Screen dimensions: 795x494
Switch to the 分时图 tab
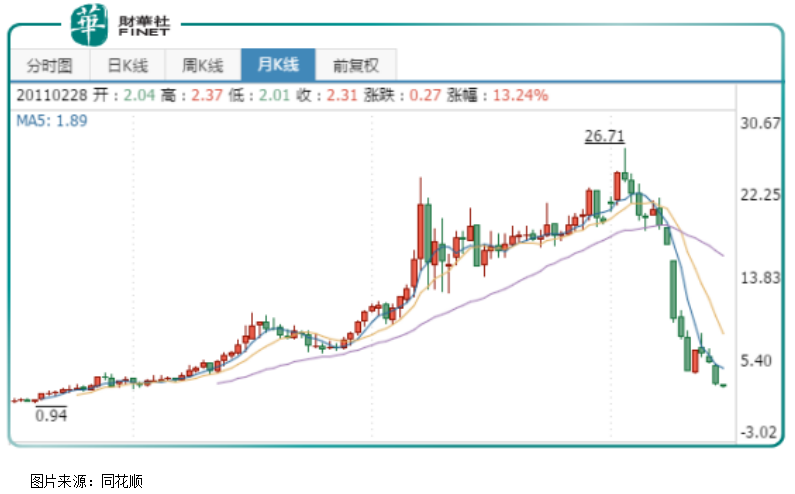click(x=50, y=66)
